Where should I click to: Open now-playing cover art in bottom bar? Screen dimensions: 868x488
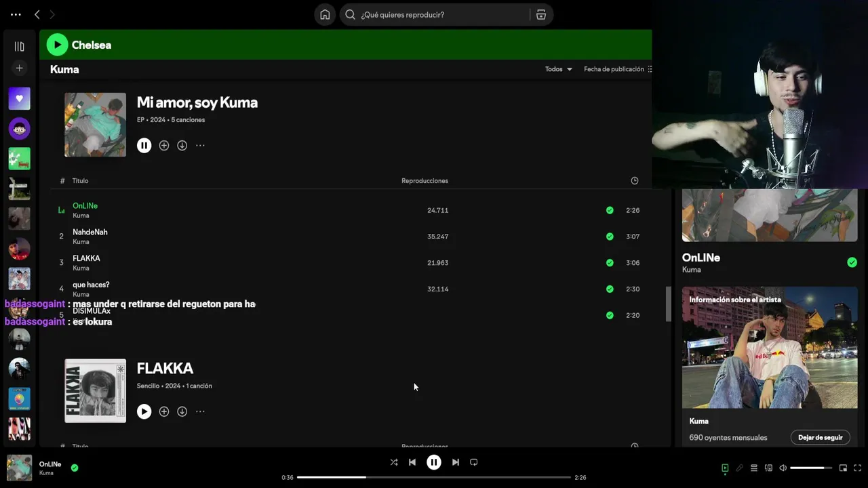pos(19,468)
